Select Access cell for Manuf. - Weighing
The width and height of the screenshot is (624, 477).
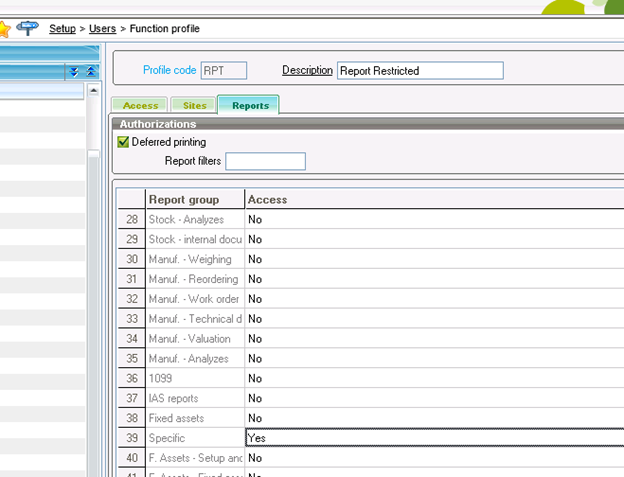[x=434, y=259]
